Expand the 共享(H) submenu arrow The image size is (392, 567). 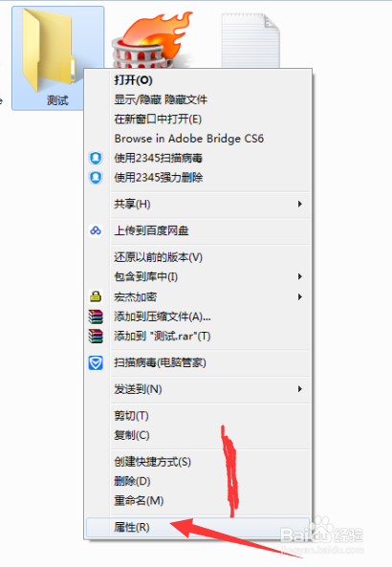coord(300,204)
